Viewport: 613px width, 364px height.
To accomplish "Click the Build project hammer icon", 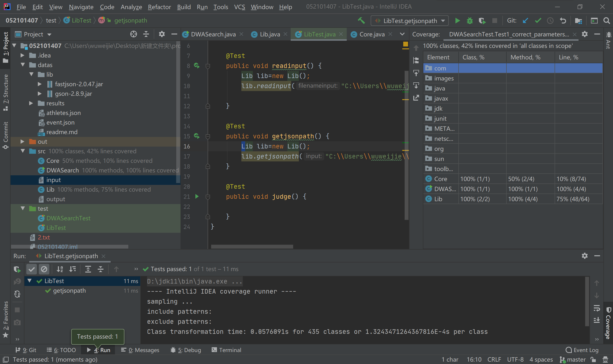I will 361,21.
